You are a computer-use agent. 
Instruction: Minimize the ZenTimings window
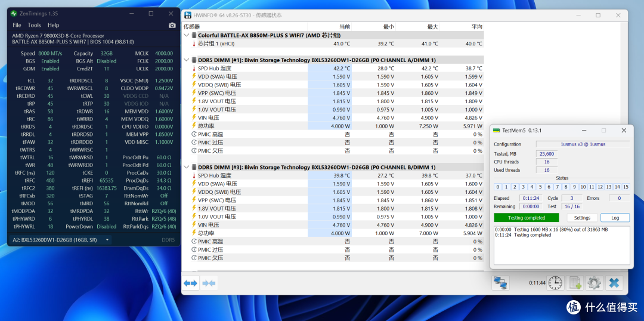coord(131,14)
